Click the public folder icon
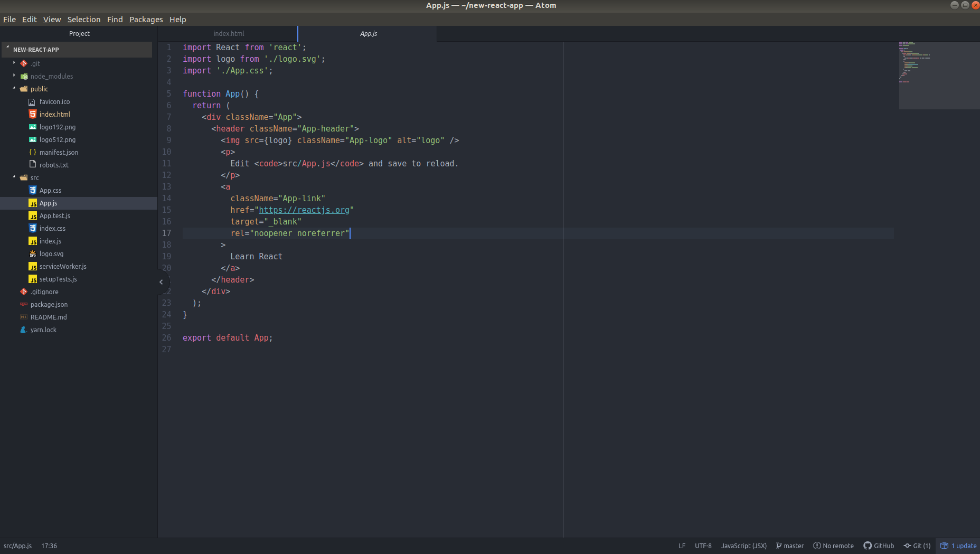Screen dimensions: 980x554 [x=24, y=89]
